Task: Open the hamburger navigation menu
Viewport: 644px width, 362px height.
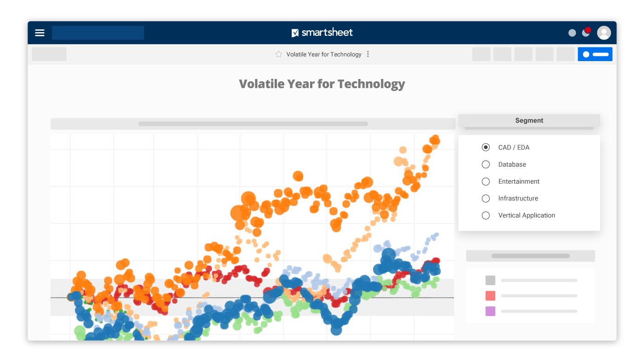Action: coord(40,33)
